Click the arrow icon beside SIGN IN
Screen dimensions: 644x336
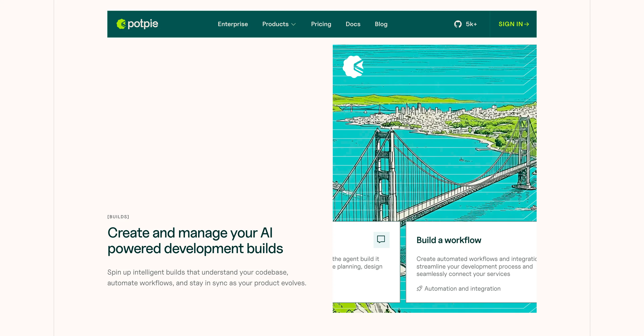click(527, 24)
